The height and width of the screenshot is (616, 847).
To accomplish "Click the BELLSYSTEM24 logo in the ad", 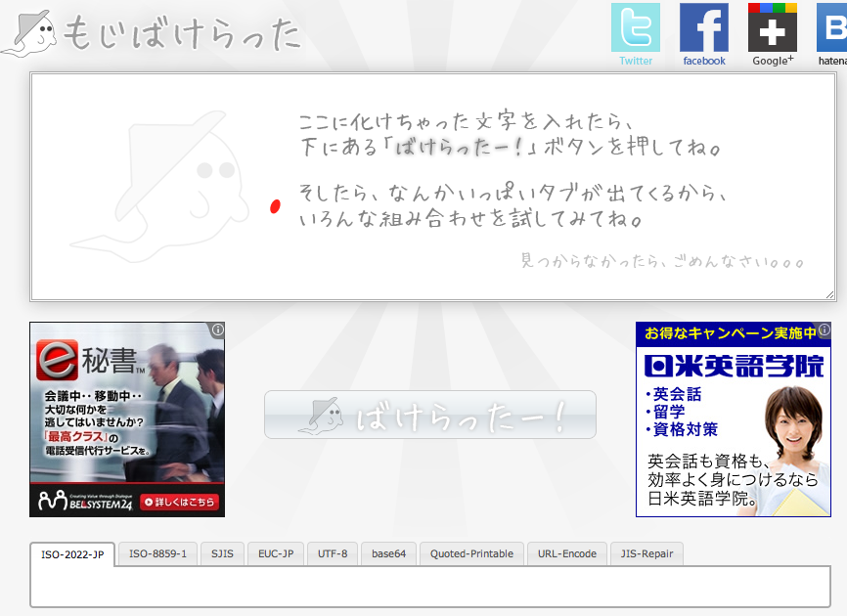I will click(85, 502).
